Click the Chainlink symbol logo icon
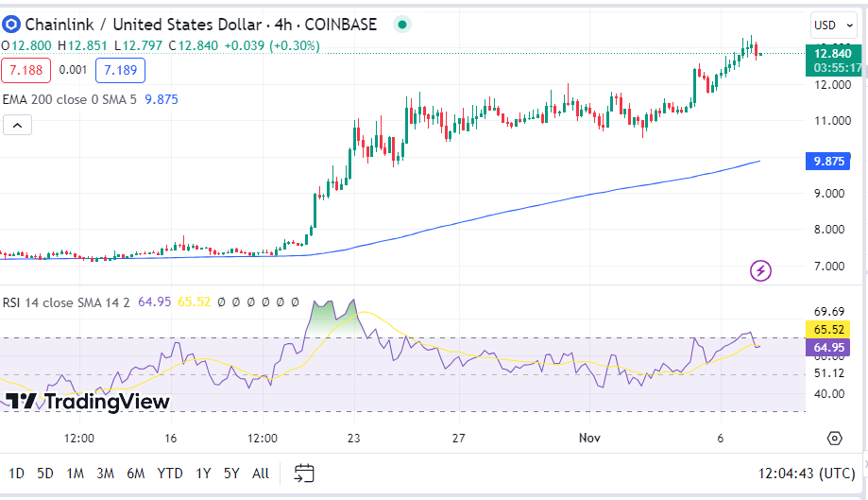This screenshot has height=500, width=868. 11,25
